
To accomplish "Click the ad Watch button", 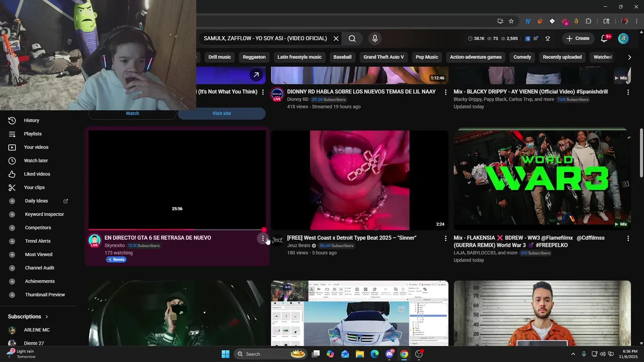I will 132,114.
